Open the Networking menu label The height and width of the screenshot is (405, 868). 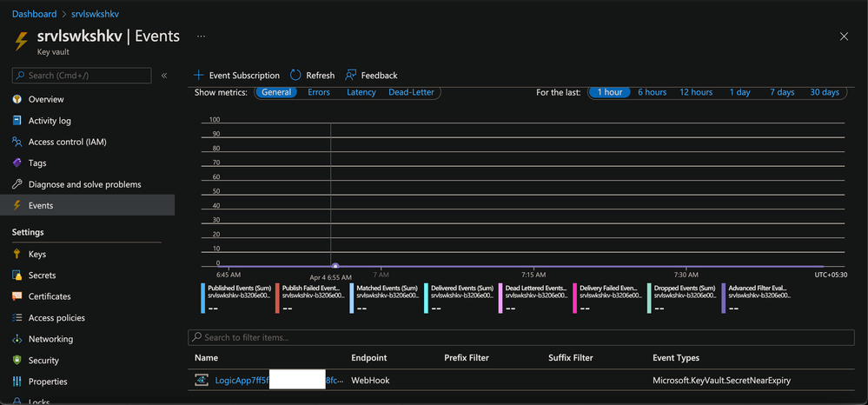pyautogui.click(x=50, y=339)
